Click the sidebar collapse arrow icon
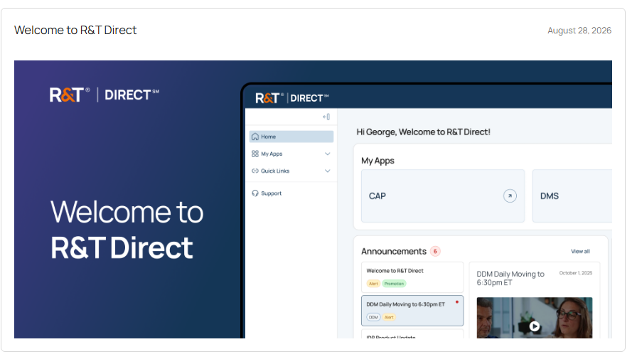The image size is (637, 364). pos(326,117)
